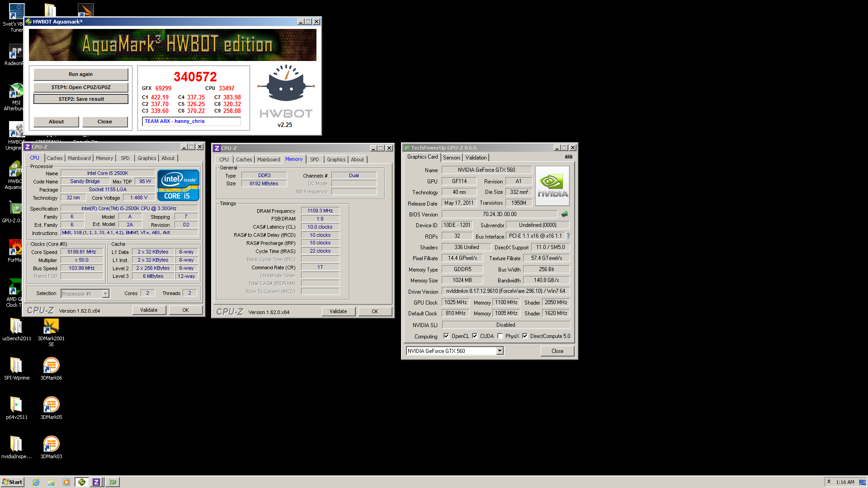Click the Start button
Image resolution: width=868 pixels, height=488 pixels.
[x=12, y=482]
